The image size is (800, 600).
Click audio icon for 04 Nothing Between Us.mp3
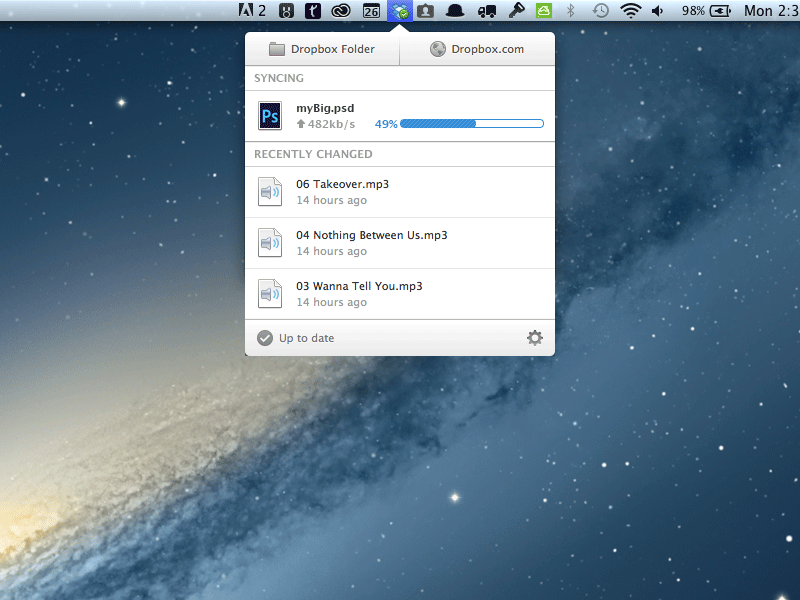click(x=270, y=243)
